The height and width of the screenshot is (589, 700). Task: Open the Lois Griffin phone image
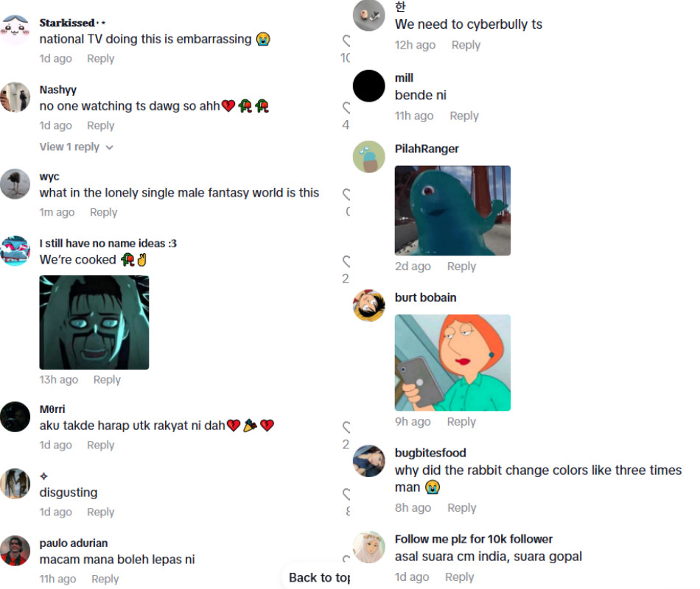point(452,363)
